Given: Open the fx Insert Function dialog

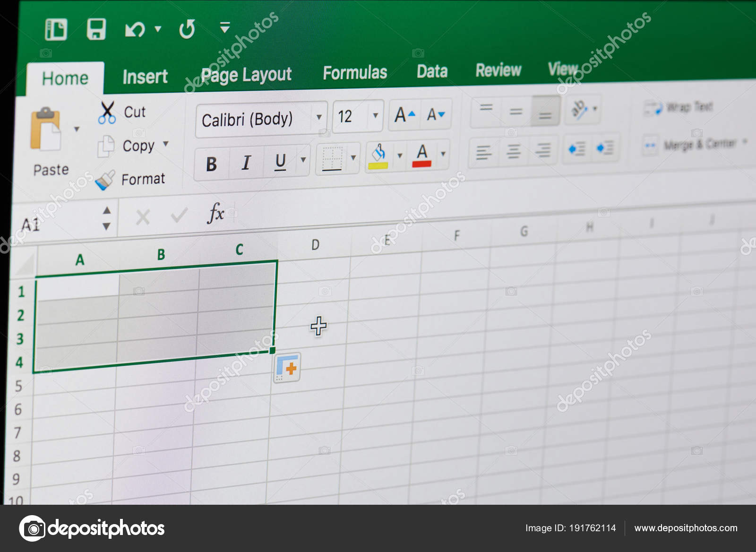Looking at the screenshot, I should 215,214.
